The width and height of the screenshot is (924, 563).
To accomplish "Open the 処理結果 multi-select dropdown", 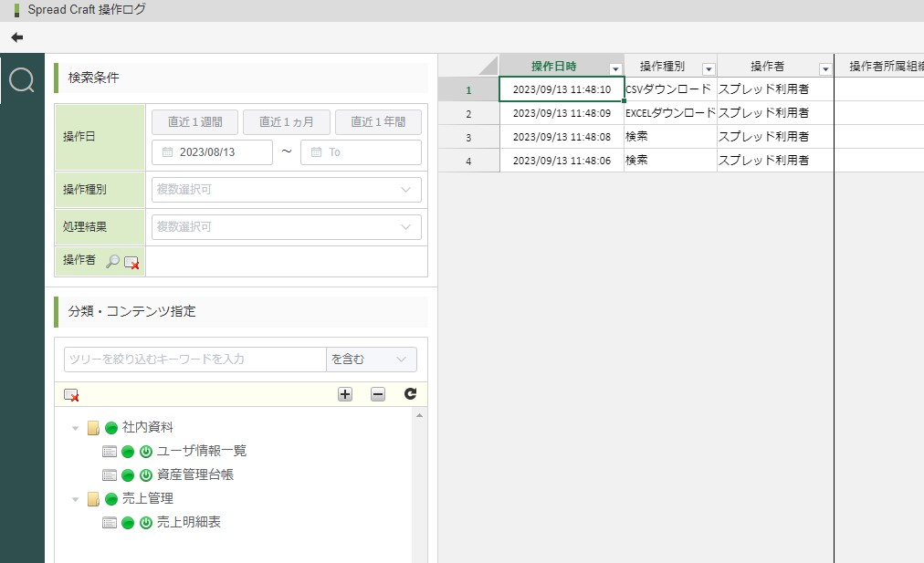I will coord(286,226).
